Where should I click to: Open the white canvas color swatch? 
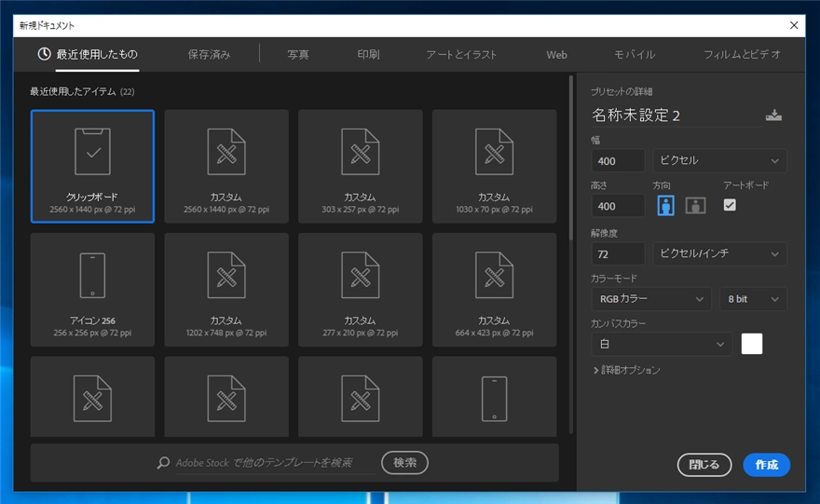(751, 344)
